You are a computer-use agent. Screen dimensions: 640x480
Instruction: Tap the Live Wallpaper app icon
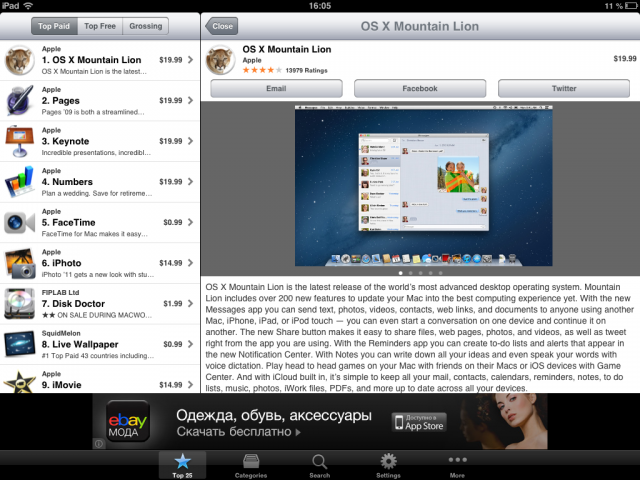click(19, 344)
